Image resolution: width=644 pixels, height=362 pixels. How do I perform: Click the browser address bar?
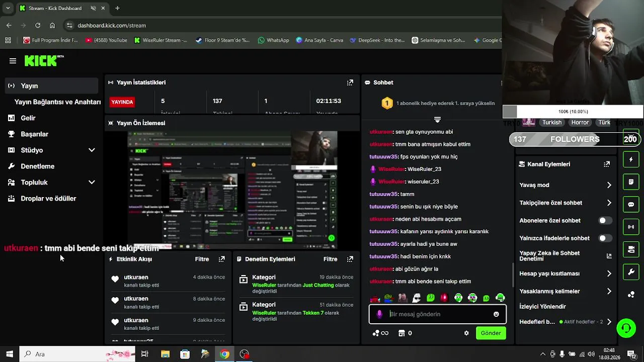[282, 25]
